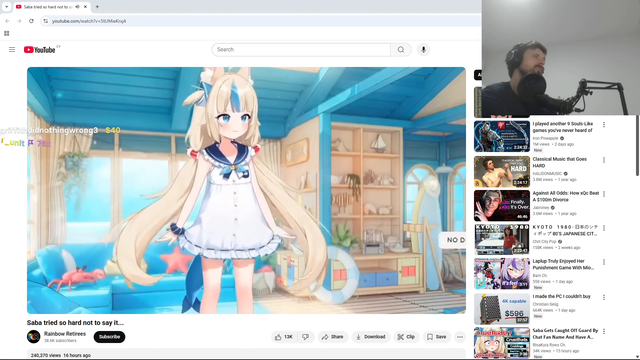Viewport: 640px width, 360px height.
Task: Save the video to a playlist
Action: tap(436, 337)
